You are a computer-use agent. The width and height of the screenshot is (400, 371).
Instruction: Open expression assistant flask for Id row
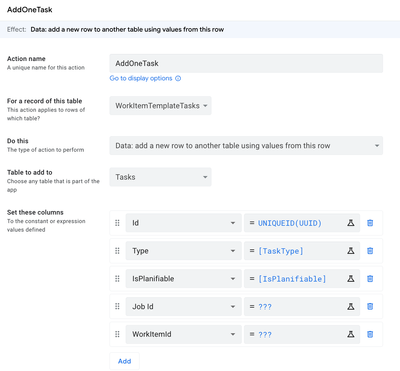click(351, 223)
